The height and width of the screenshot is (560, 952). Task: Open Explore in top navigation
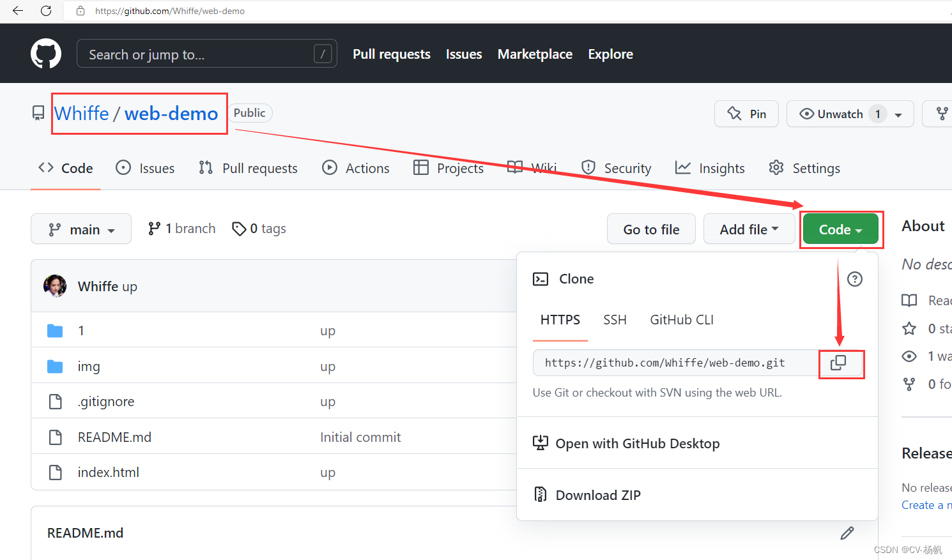pyautogui.click(x=611, y=54)
